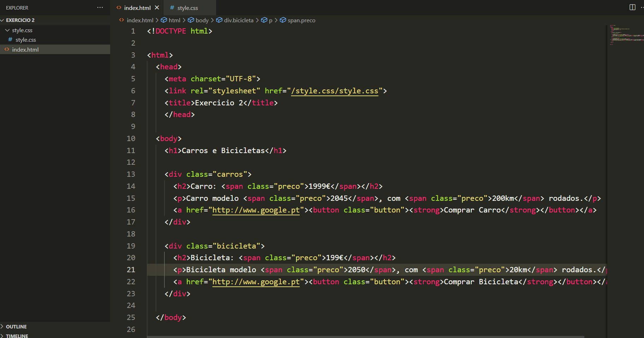Switch to the style.css editor tab
Viewport: 644px width, 338px height.
[x=187, y=8]
